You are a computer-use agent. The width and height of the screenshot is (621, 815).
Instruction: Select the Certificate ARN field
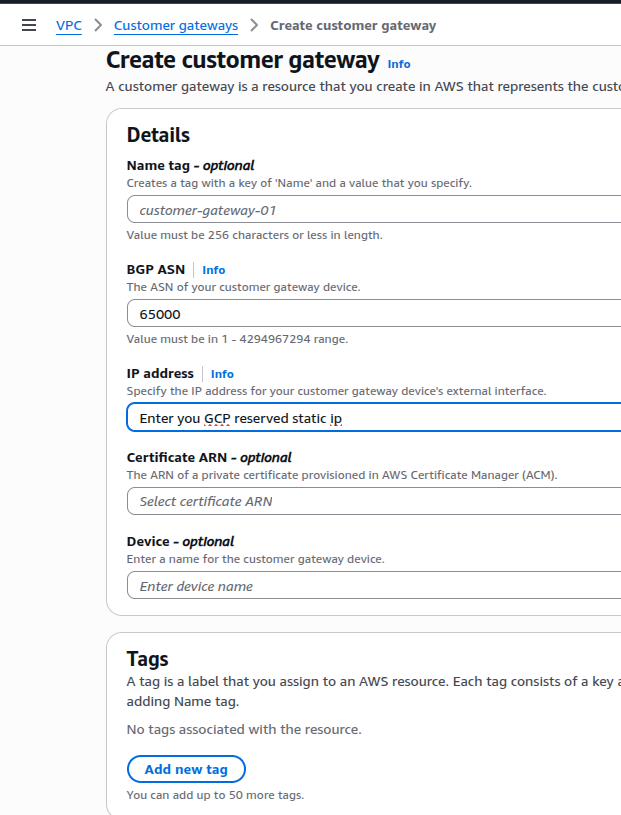point(374,501)
